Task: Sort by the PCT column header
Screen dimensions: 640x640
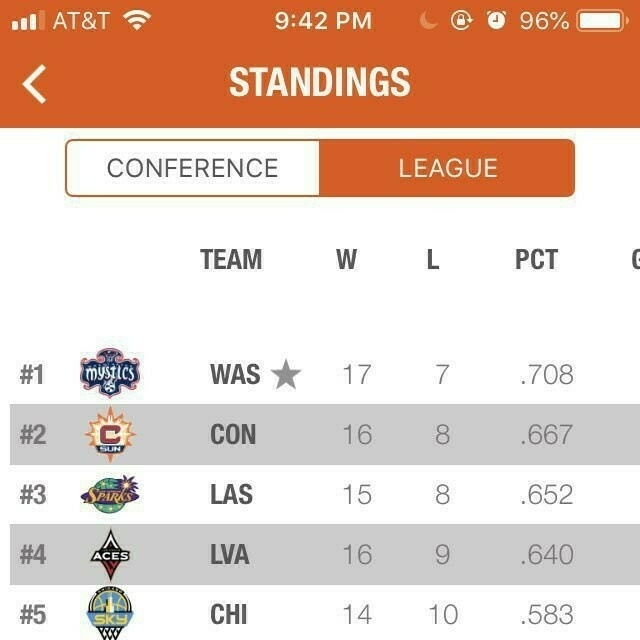Action: point(536,260)
